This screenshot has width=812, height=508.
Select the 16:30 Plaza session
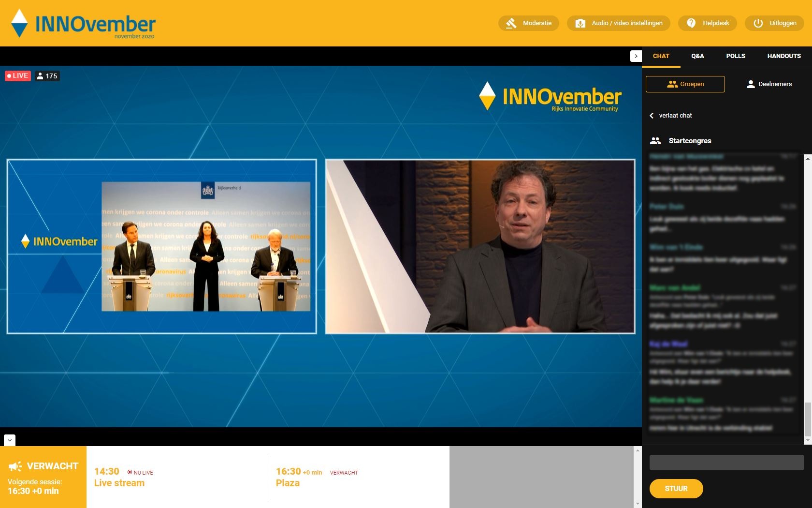(359, 477)
